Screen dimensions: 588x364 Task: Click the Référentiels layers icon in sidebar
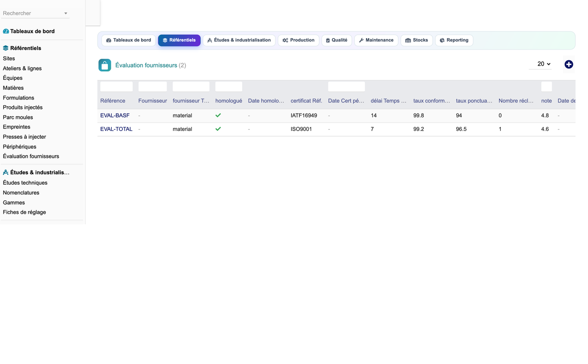tap(6, 49)
